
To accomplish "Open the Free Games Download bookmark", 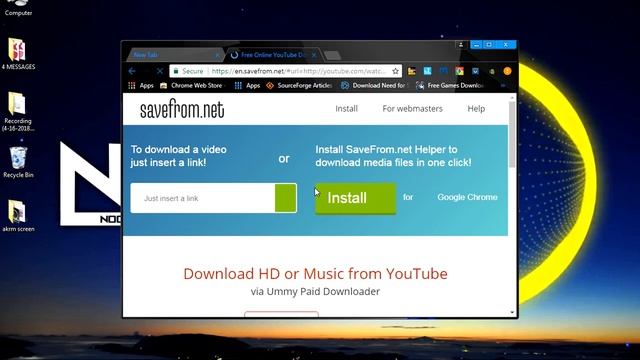I will tap(450, 85).
